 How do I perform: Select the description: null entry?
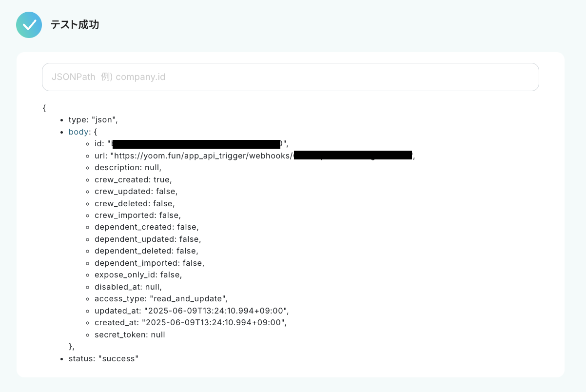point(128,168)
